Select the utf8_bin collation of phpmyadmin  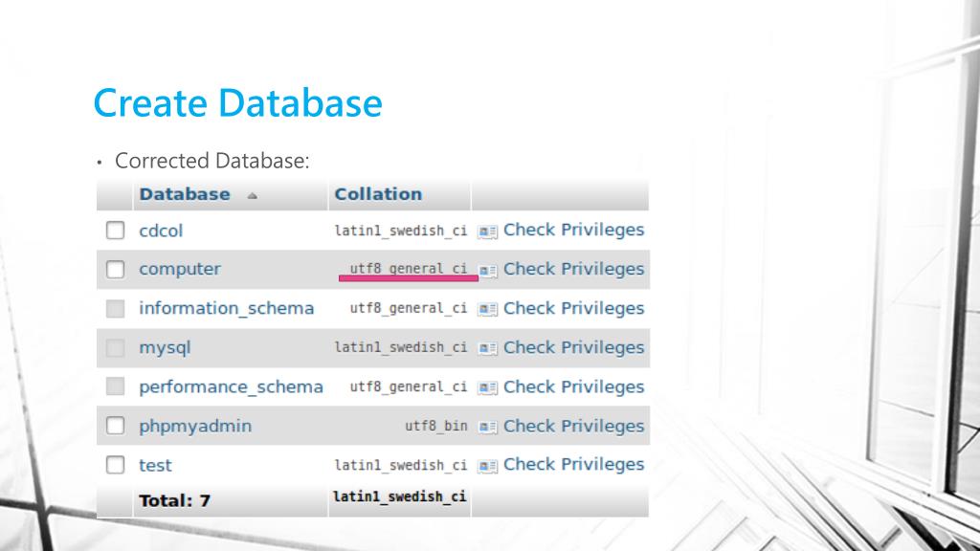coord(436,426)
